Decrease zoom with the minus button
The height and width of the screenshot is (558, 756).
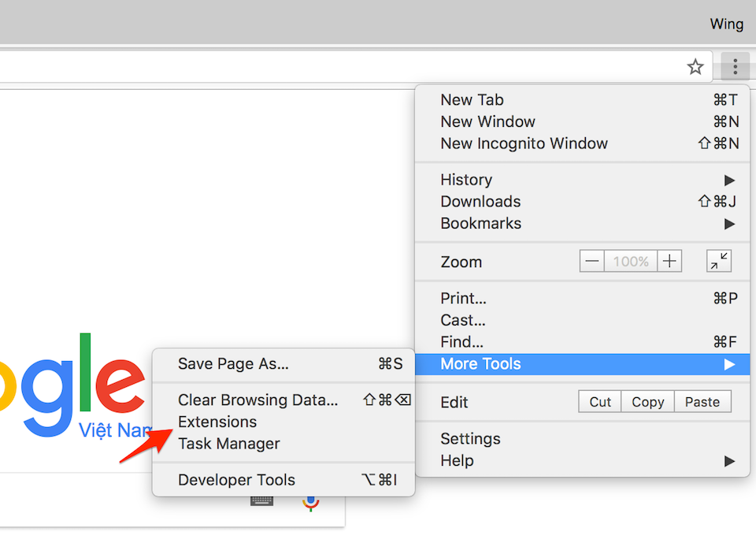click(592, 261)
